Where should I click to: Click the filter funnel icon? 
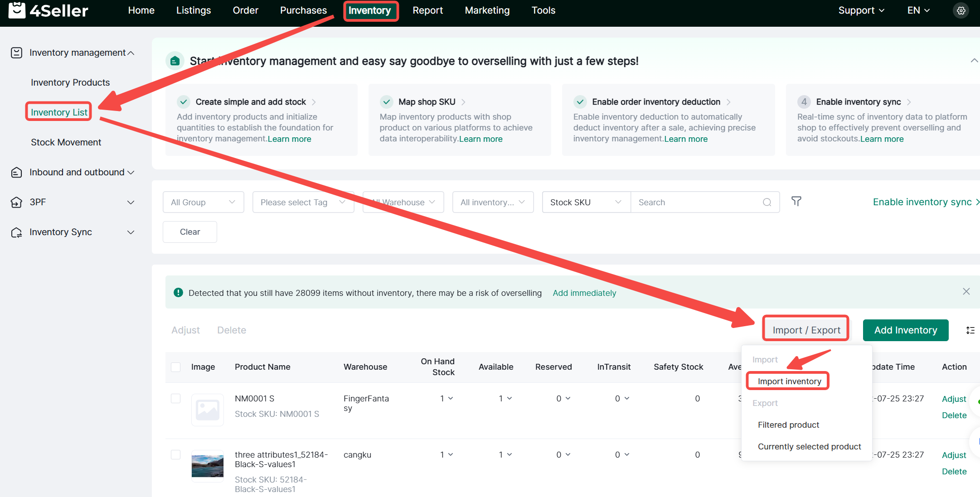(x=796, y=201)
